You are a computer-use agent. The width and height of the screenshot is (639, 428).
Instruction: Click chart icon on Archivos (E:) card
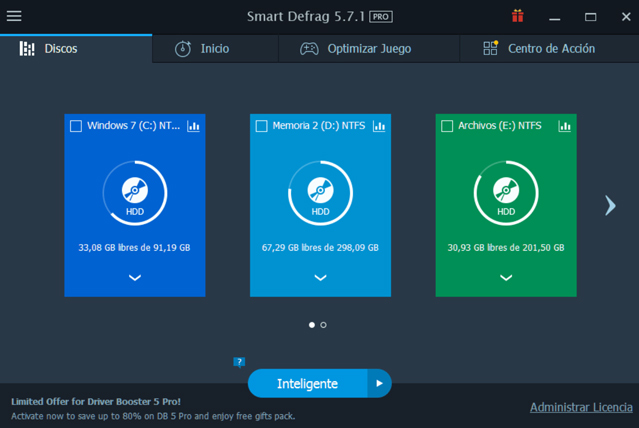pyautogui.click(x=564, y=126)
